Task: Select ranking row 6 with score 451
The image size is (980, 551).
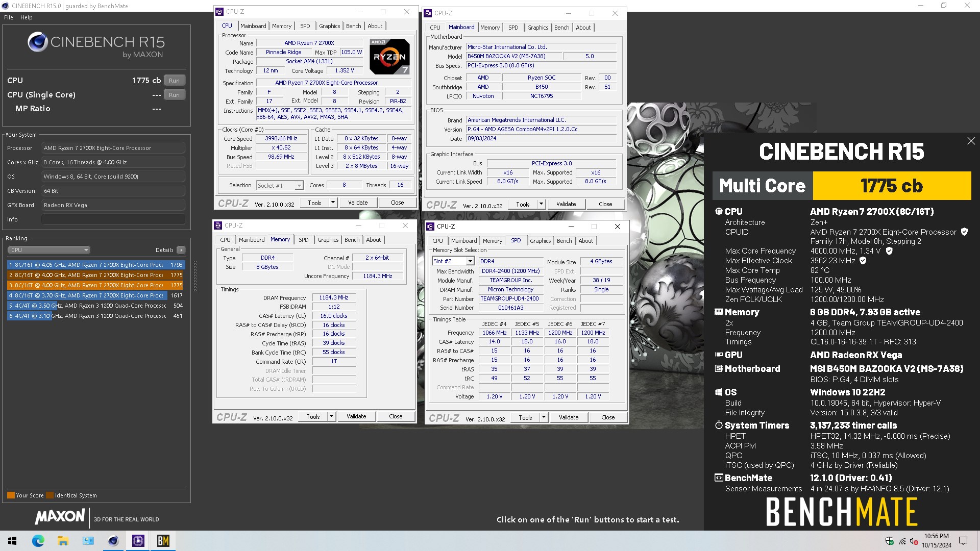Action: coord(95,316)
